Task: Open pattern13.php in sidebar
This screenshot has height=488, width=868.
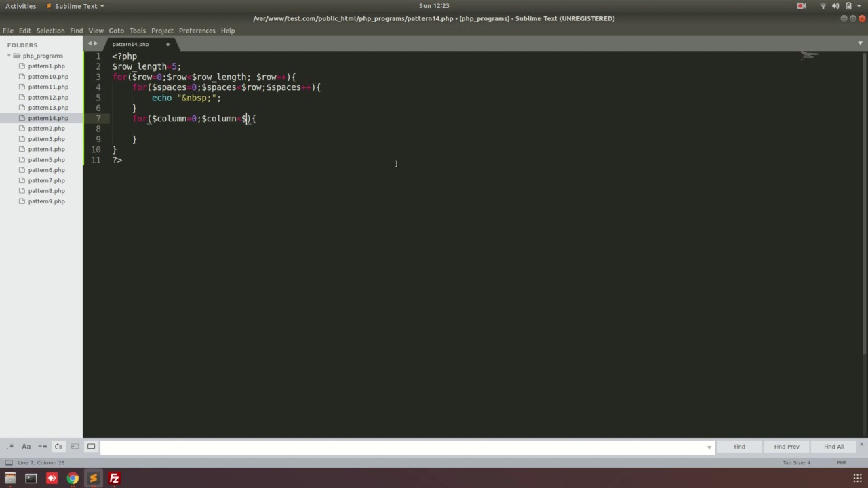Action: [48, 108]
